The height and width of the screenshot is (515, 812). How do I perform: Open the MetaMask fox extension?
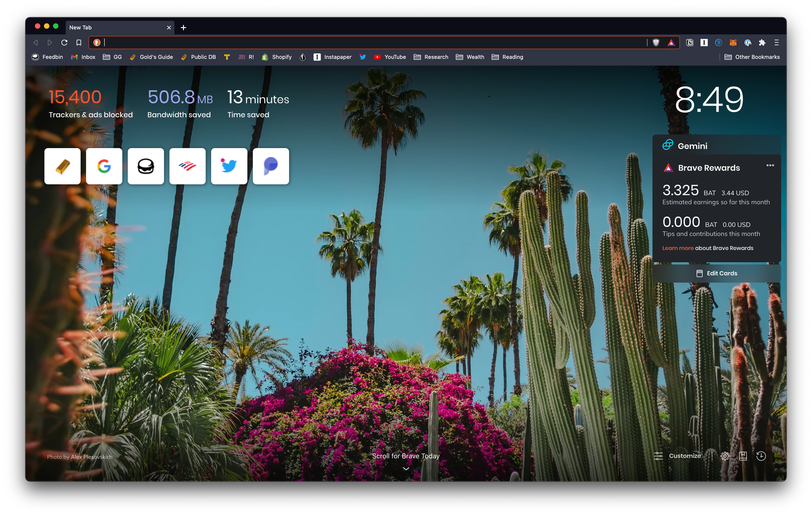[x=733, y=43]
